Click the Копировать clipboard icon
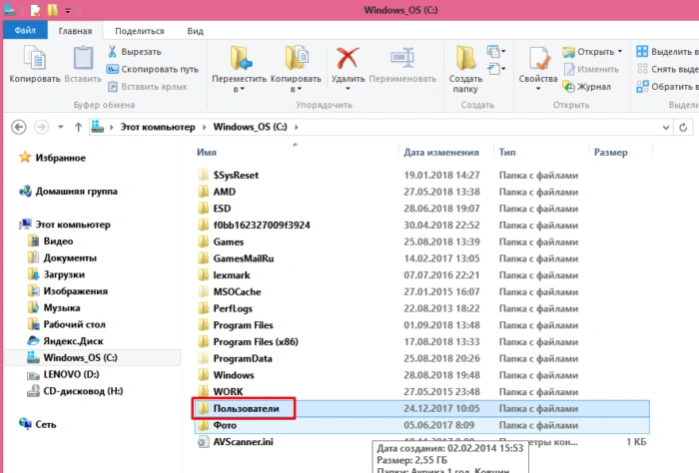Viewport: 699px width, 473px height. [x=34, y=58]
